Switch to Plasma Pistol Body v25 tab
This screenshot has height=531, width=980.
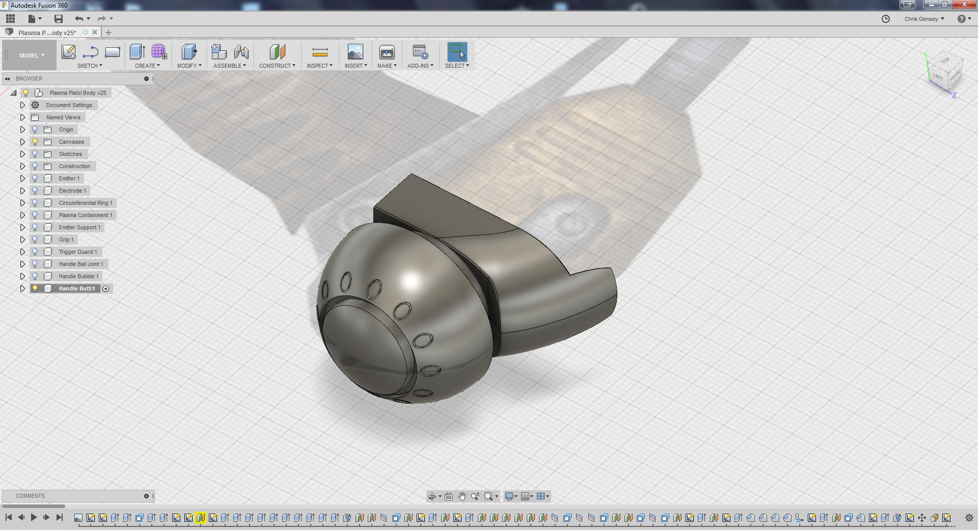pos(47,33)
